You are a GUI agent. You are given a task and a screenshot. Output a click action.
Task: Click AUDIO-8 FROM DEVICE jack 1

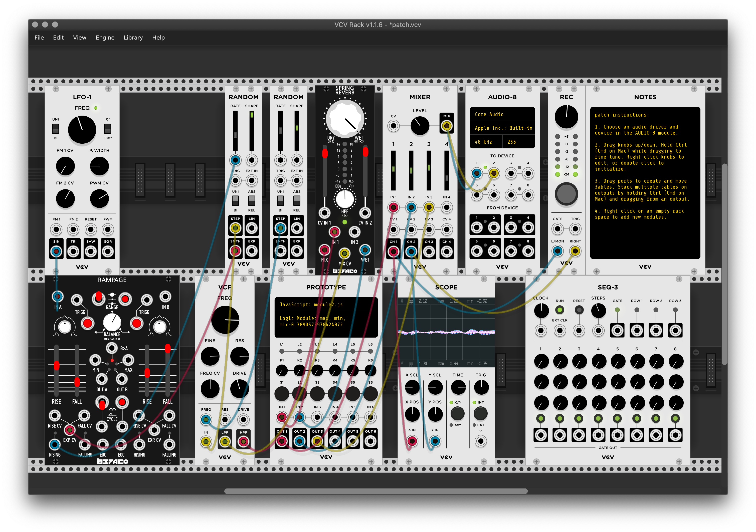(476, 227)
